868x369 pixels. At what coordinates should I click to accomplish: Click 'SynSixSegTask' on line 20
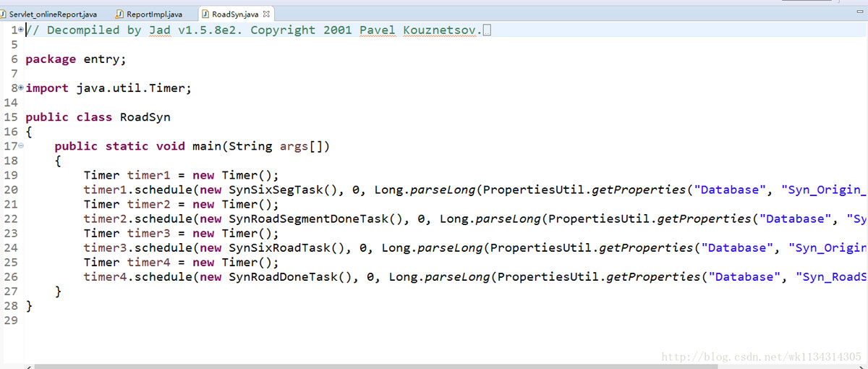point(276,190)
